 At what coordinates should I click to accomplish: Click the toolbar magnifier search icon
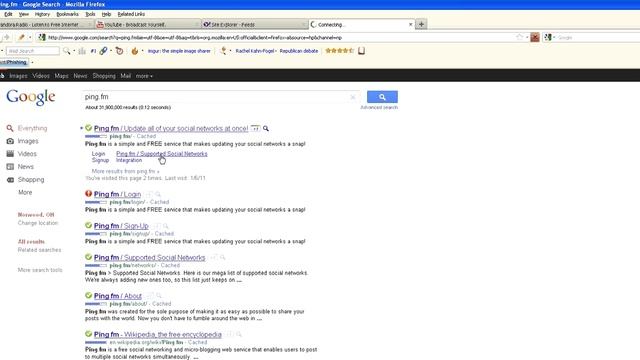pyautogui.click(x=67, y=51)
